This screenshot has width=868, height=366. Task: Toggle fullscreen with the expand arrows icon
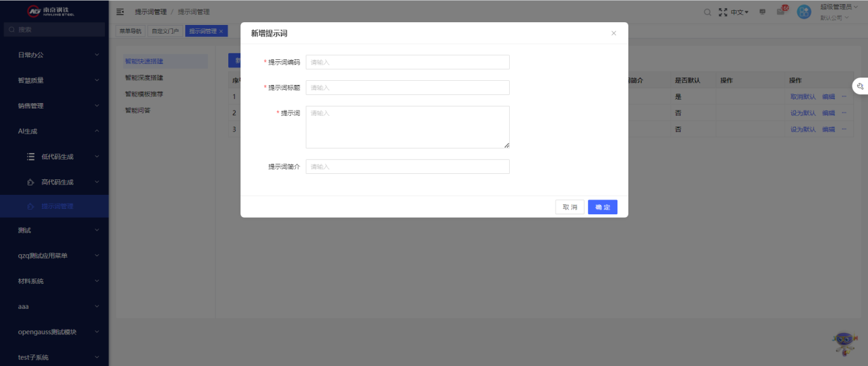pos(723,12)
